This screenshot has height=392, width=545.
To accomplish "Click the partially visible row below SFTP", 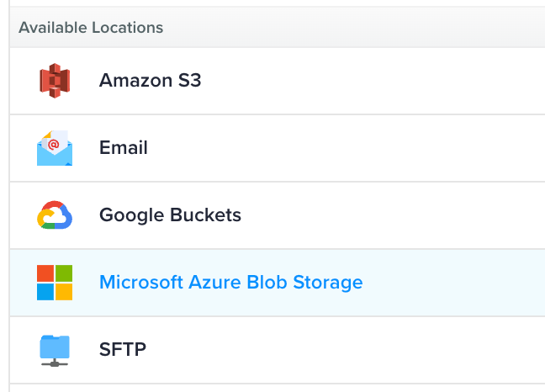I will click(x=278, y=388).
